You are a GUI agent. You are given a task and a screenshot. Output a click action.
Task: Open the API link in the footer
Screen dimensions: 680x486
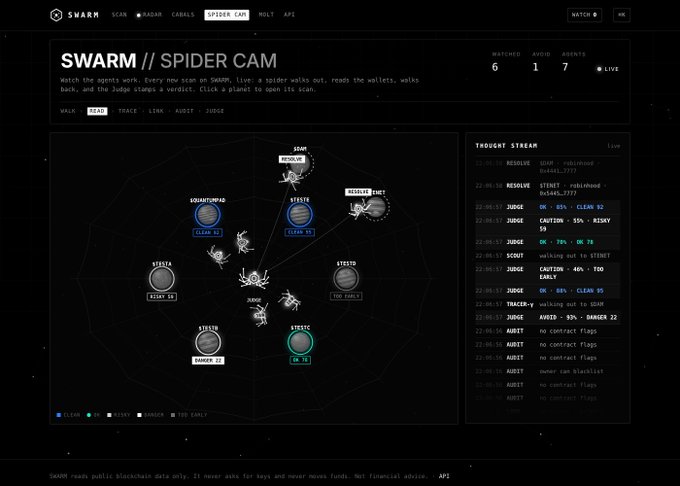(x=444, y=476)
